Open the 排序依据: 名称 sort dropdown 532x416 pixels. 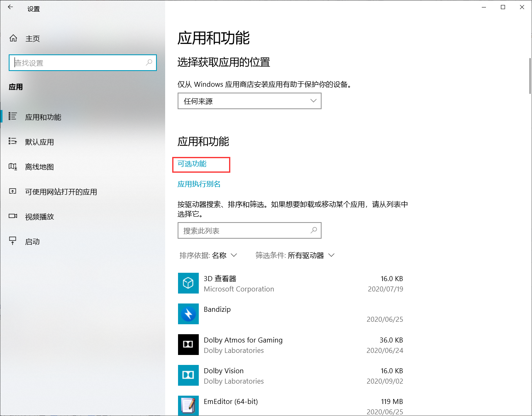pos(208,255)
